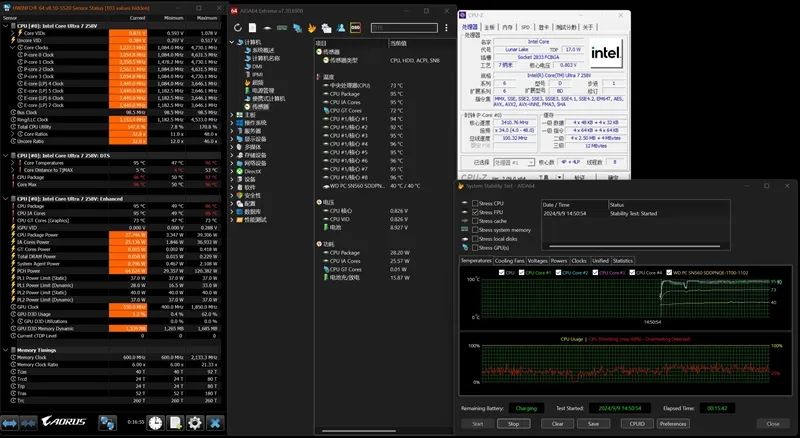
Task: Enable Stress GPU(s) checkbox
Action: click(x=475, y=248)
